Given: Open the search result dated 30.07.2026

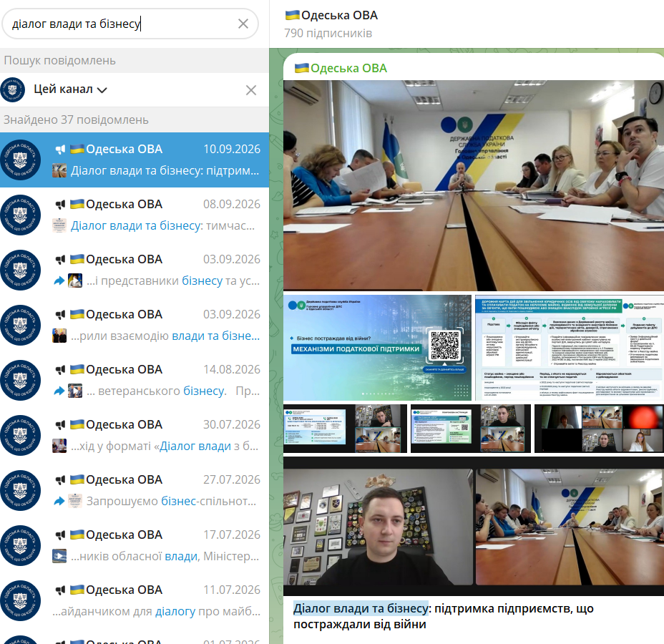Looking at the screenshot, I should [x=135, y=435].
